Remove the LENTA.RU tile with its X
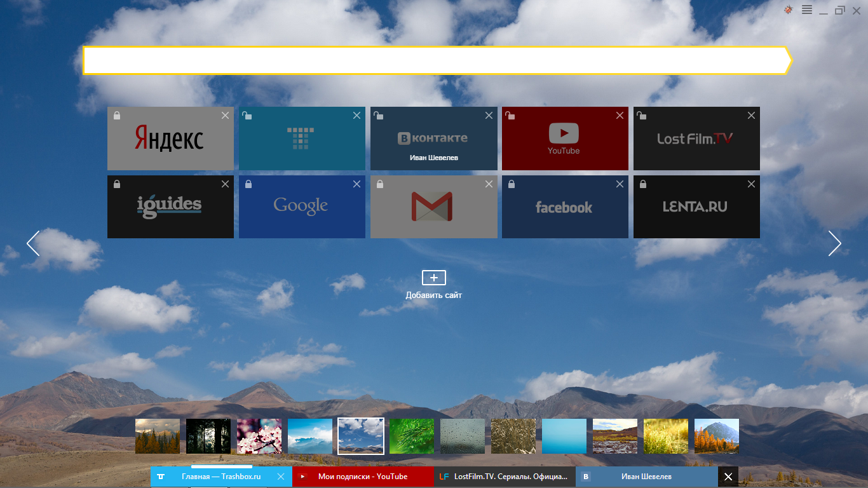 751,184
